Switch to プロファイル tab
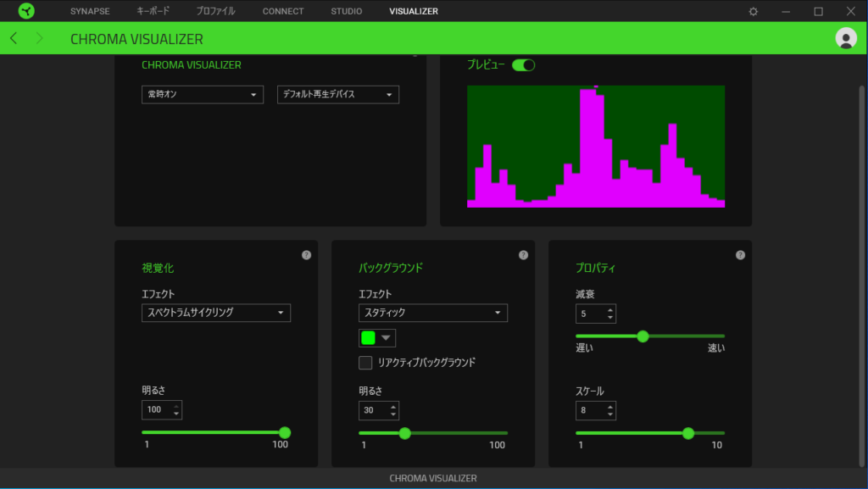The width and height of the screenshot is (868, 489). [x=215, y=11]
